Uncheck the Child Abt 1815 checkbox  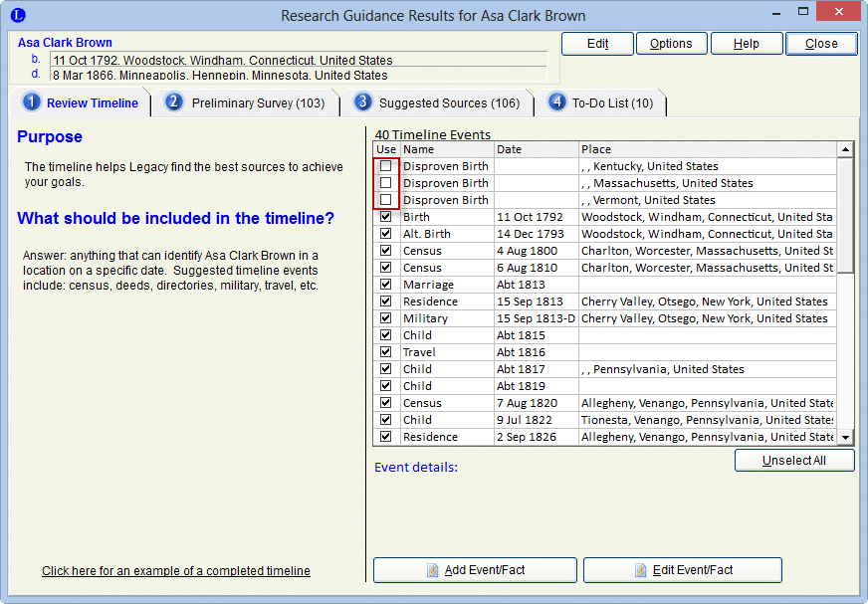pos(386,335)
